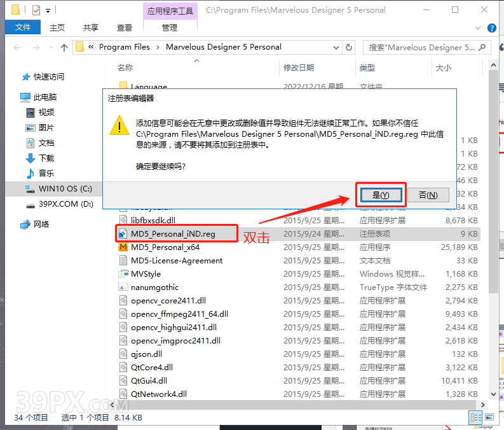Click Program Files in the address path
The width and height of the screenshot is (504, 430).
(x=125, y=47)
